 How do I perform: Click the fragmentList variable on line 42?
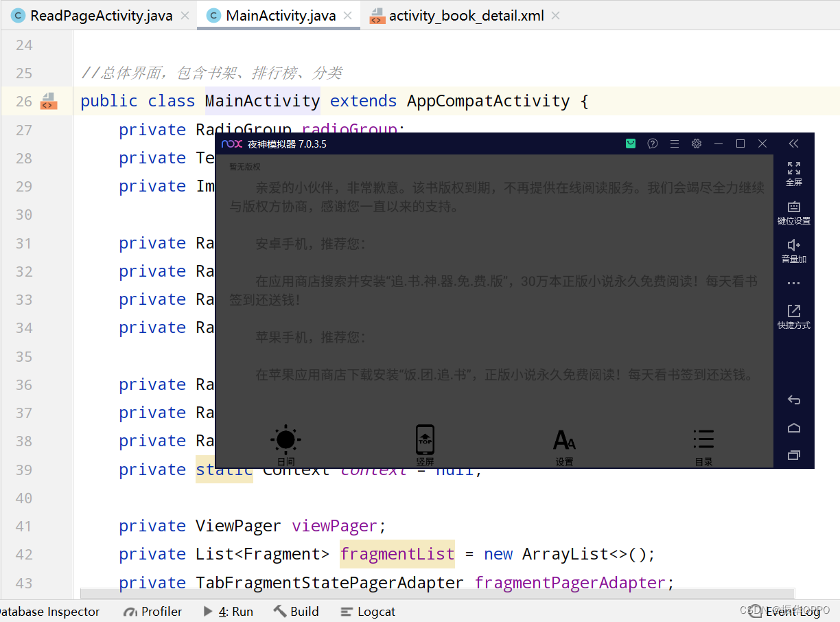(397, 554)
